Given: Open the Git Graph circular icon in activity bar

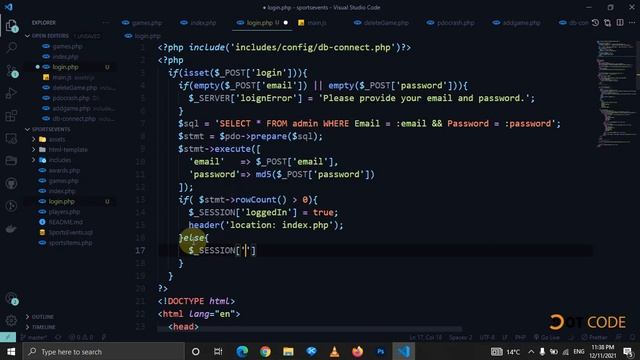Looking at the screenshot, I should (x=11, y=206).
